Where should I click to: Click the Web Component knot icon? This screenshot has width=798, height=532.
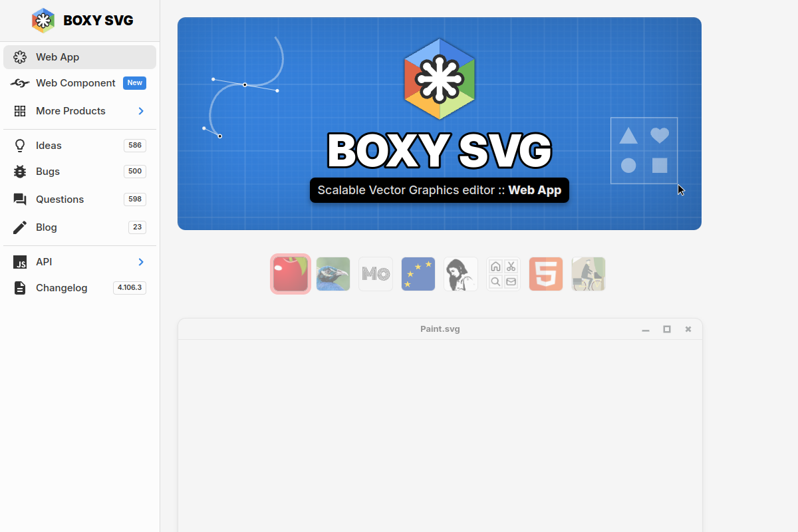20,83
